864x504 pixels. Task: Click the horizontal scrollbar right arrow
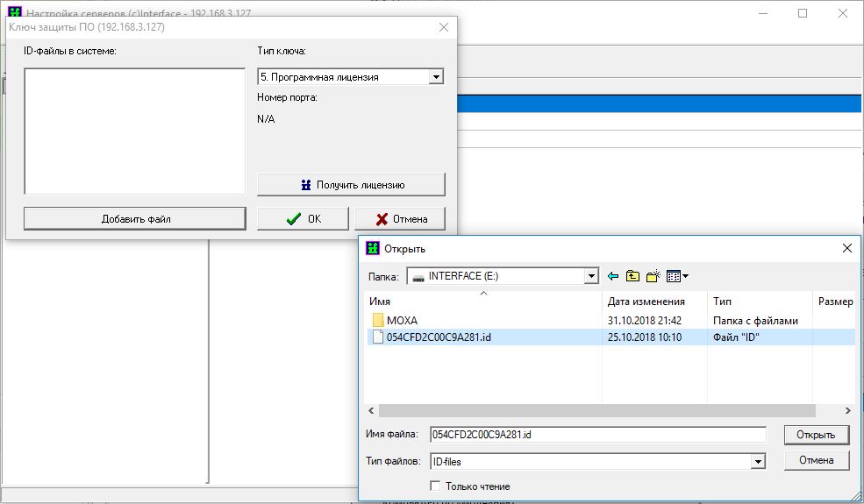pyautogui.click(x=847, y=410)
